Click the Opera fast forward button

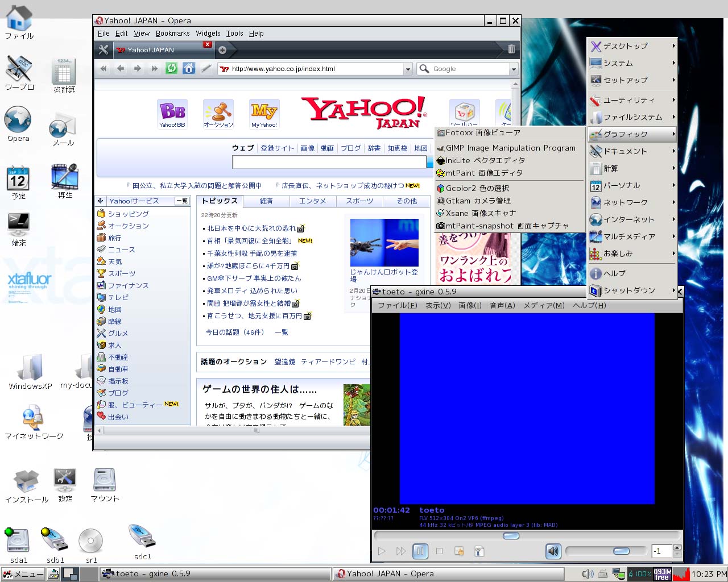click(154, 68)
